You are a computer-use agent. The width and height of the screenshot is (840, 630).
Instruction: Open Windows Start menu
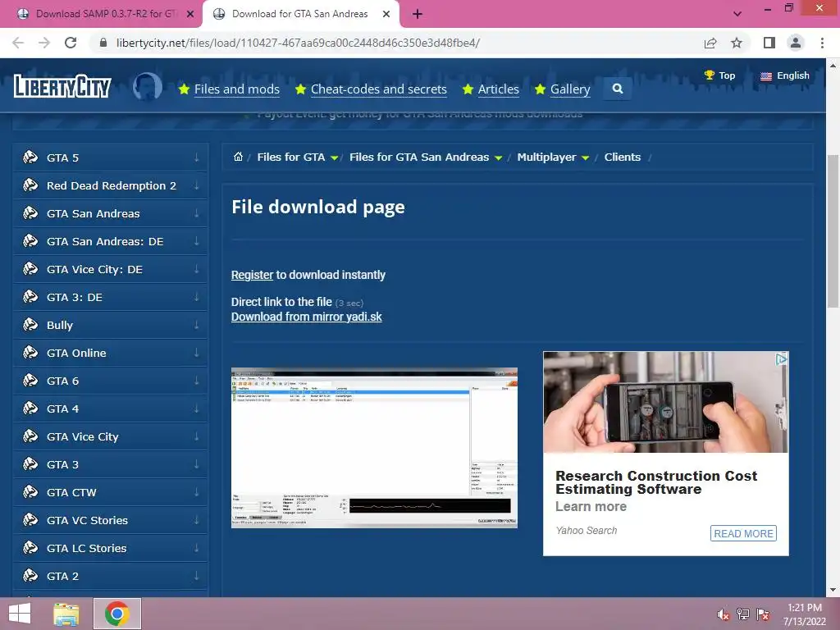[20, 614]
